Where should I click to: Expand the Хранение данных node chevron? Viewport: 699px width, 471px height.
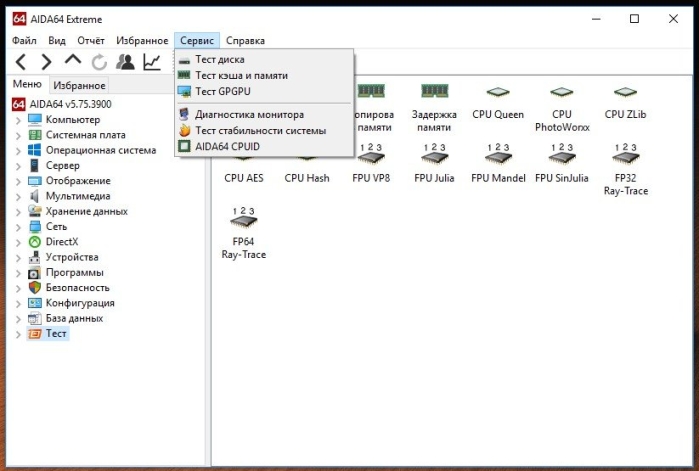pos(18,212)
